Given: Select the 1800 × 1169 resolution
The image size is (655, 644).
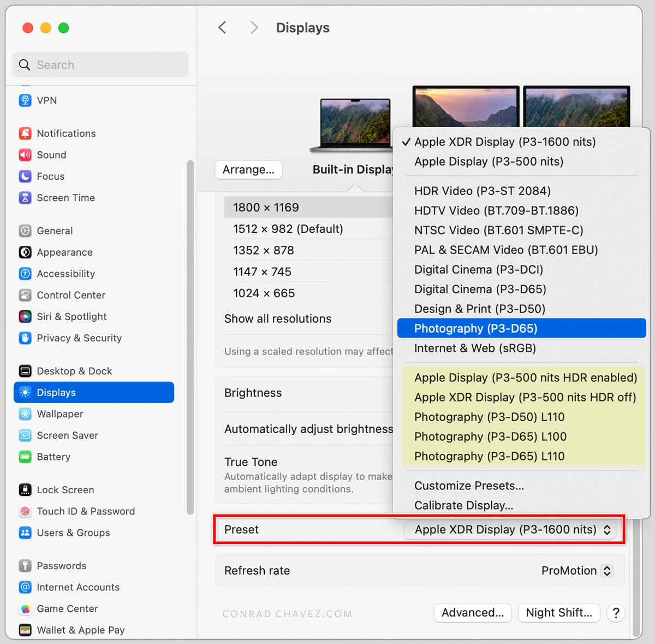Looking at the screenshot, I should click(308, 208).
